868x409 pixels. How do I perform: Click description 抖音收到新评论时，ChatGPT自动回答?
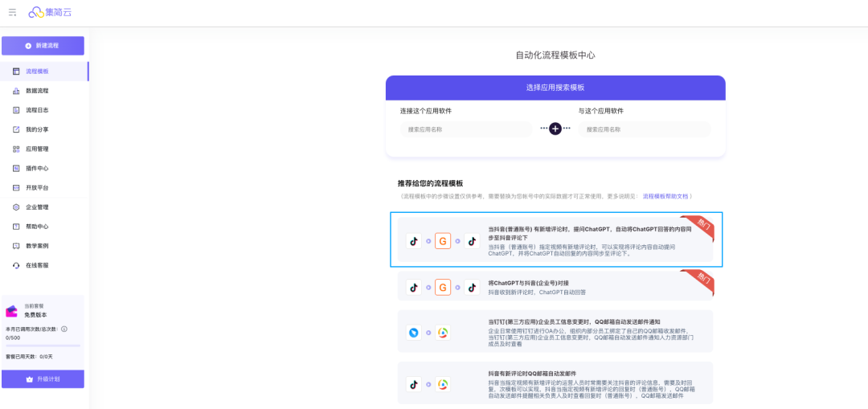coord(537,292)
